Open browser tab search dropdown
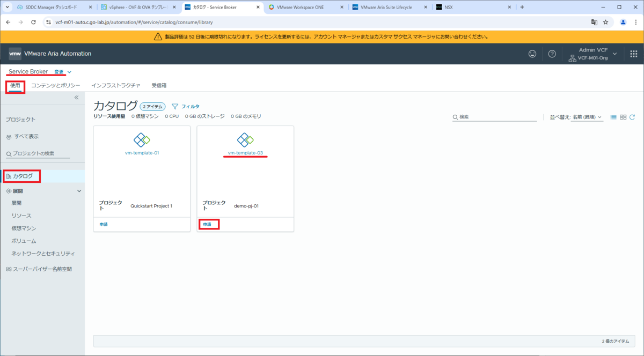 (8, 7)
